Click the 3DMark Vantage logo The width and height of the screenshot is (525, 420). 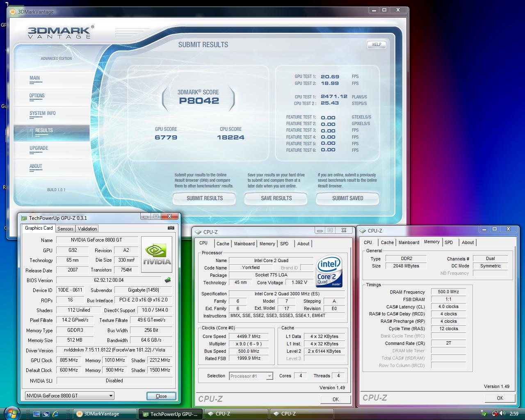(61, 32)
